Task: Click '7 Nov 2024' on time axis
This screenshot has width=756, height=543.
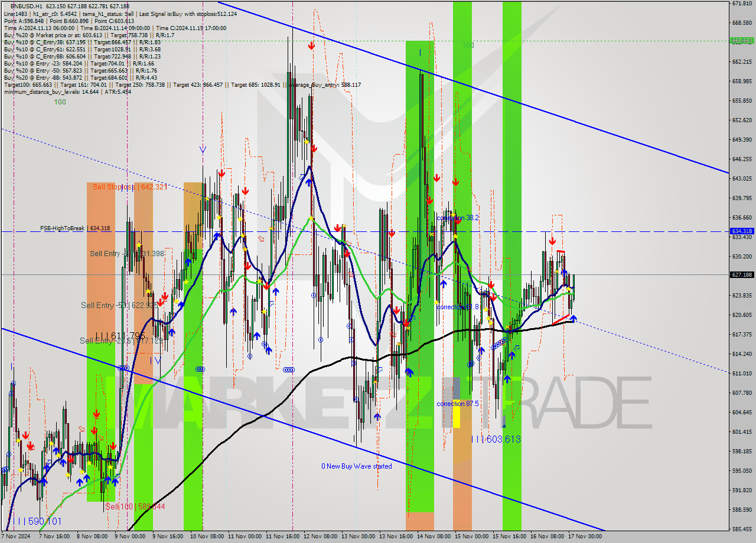Action: click(16, 537)
